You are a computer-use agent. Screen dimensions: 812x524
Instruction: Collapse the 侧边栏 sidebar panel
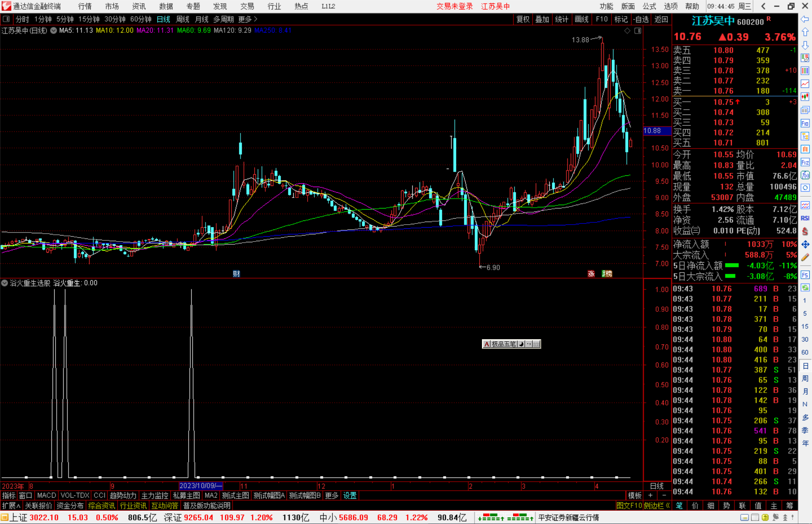coord(657,506)
